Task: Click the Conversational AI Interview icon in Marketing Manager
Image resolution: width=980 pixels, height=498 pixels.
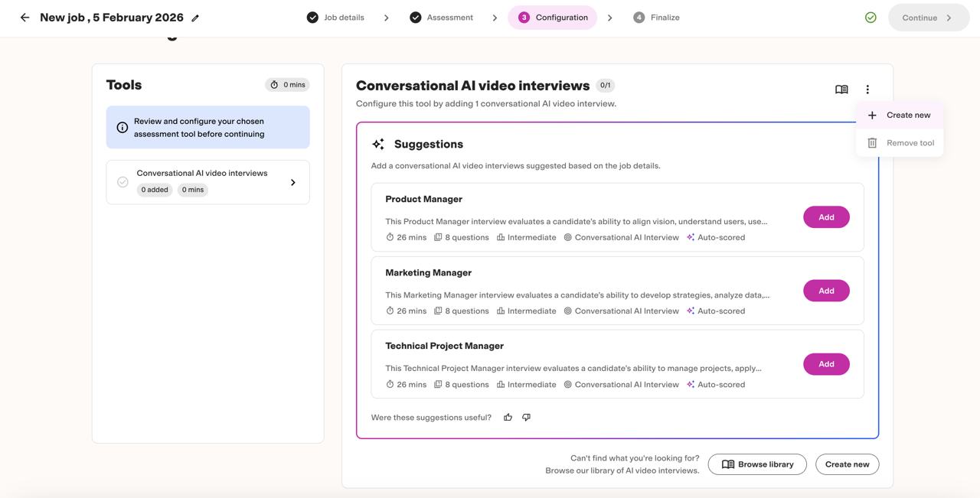Action: coord(568,311)
